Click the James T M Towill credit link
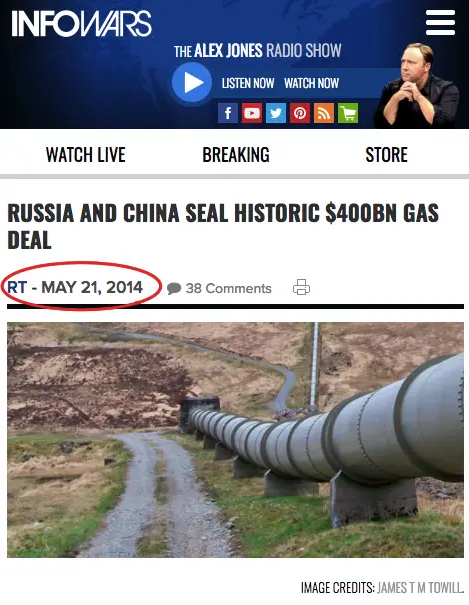 420,588
